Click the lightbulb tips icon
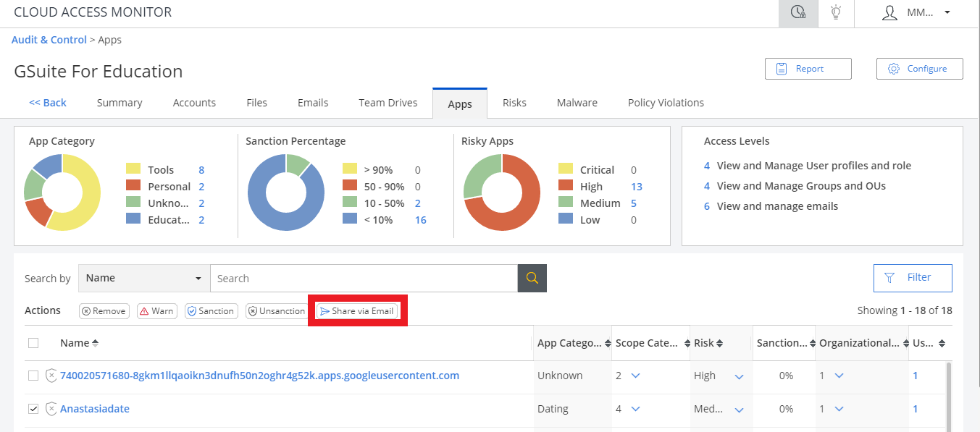Viewport: 980px width, 432px height. point(836,12)
